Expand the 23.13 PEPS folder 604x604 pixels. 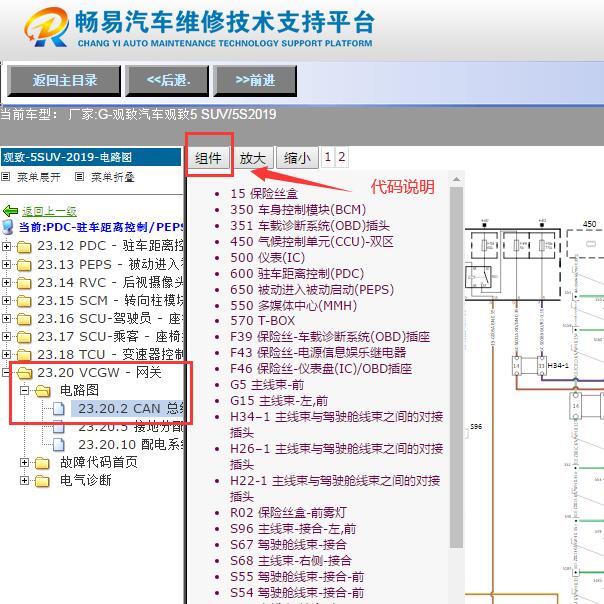[6, 264]
